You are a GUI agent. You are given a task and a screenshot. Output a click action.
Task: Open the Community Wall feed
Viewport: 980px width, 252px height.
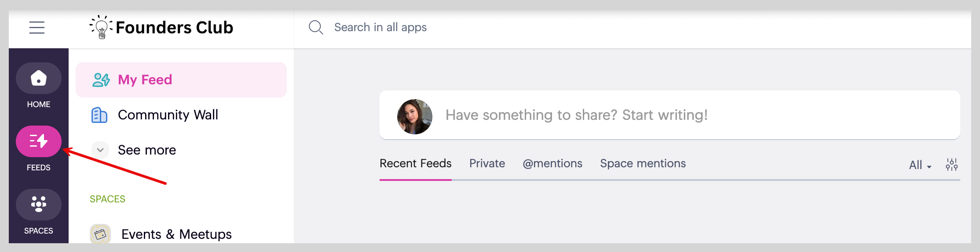click(168, 115)
